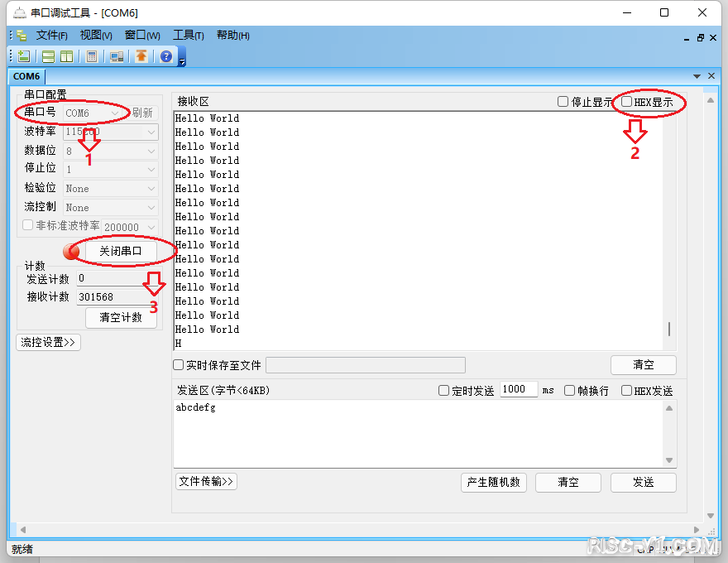Enable the 停止显示 checkbox

[563, 101]
